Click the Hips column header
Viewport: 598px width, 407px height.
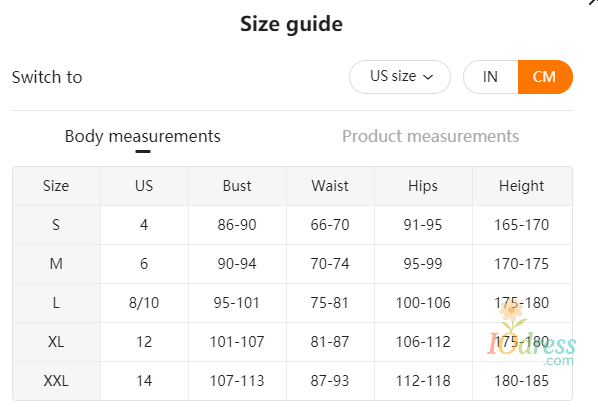point(423,186)
